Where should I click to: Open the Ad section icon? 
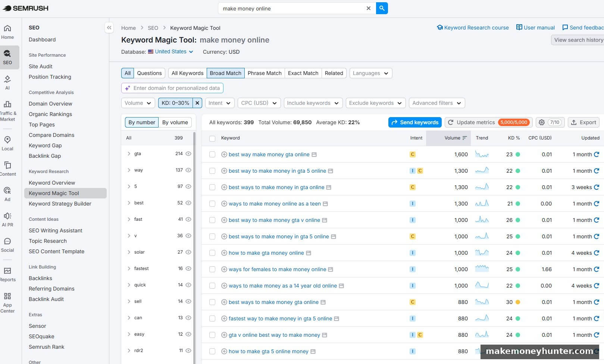(x=7, y=191)
